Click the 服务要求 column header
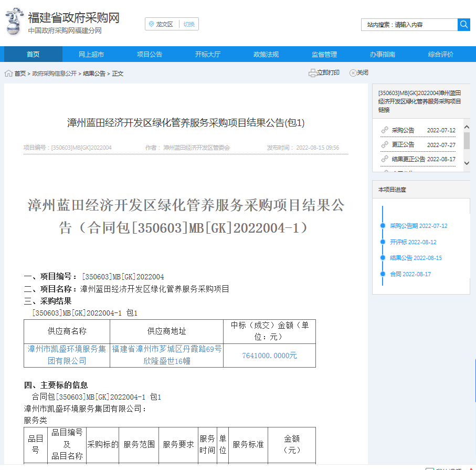Screen dimensions: 476x470 point(178,444)
